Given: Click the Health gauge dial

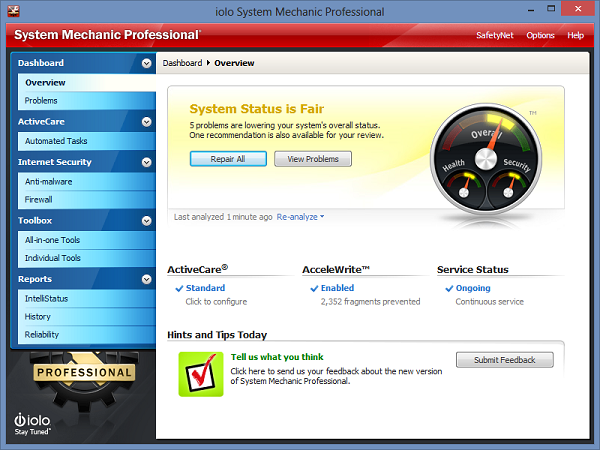Looking at the screenshot, I should pyautogui.click(x=459, y=185).
